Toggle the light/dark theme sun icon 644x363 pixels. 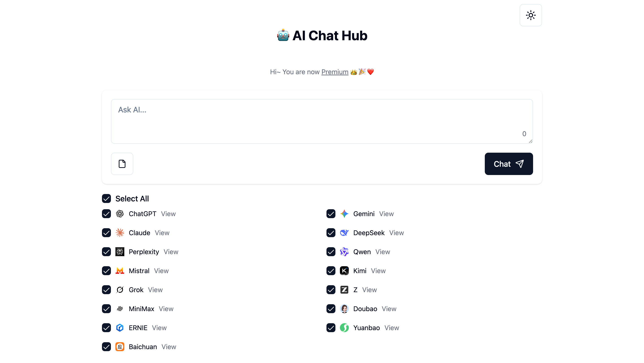tap(530, 15)
